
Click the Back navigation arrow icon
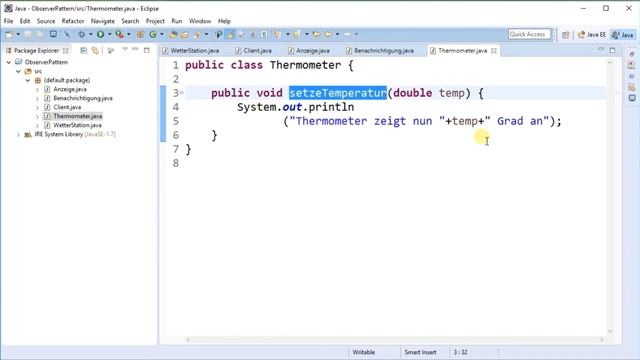pos(328,35)
